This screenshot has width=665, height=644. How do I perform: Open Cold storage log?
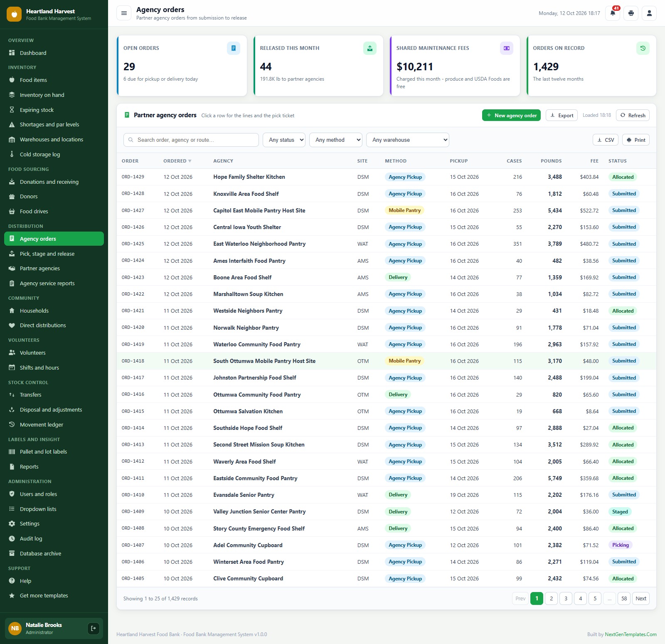(x=54, y=154)
